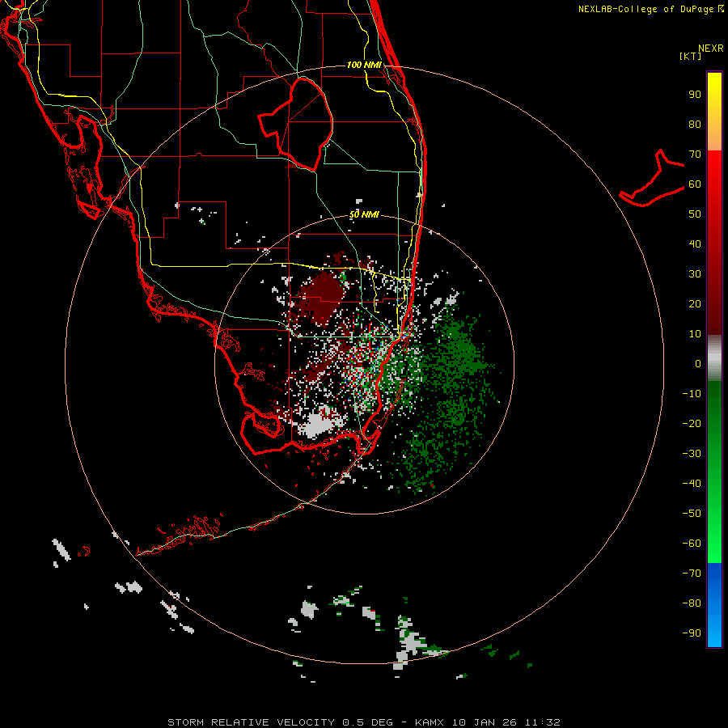Click the 40 value on velocity scale
The height and width of the screenshot is (728, 728).
(695, 243)
